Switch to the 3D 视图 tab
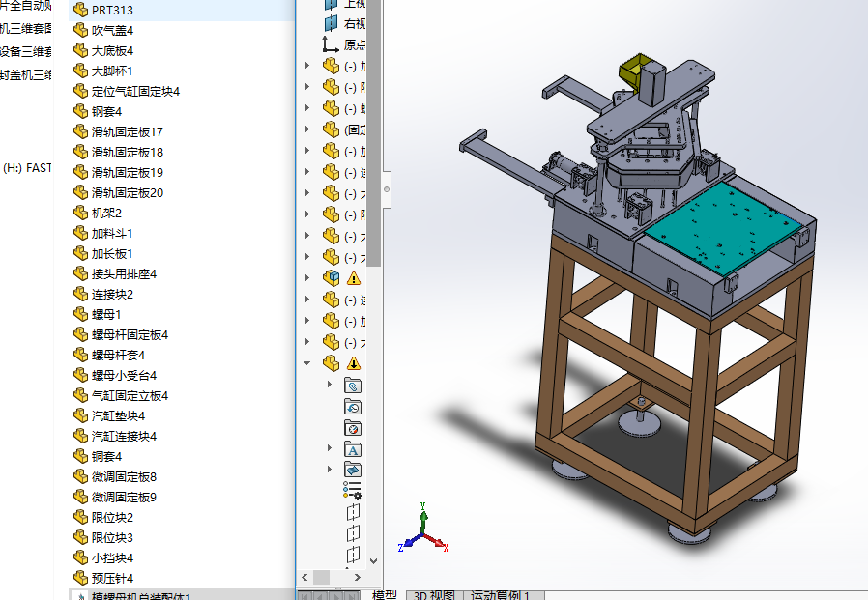 point(435,595)
